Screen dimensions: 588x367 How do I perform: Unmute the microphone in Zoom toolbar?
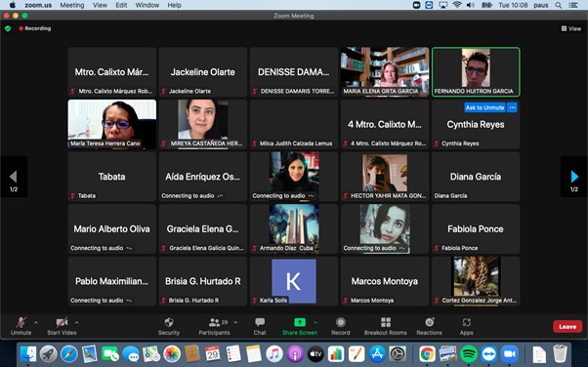[x=21, y=326]
